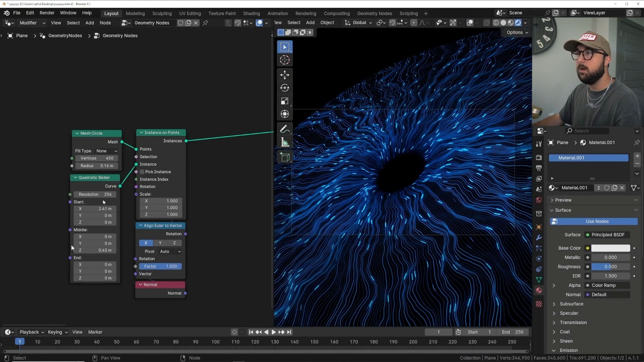Open the Render menu in the top bar
Image resolution: width=644 pixels, height=362 pixels.
[x=47, y=13]
